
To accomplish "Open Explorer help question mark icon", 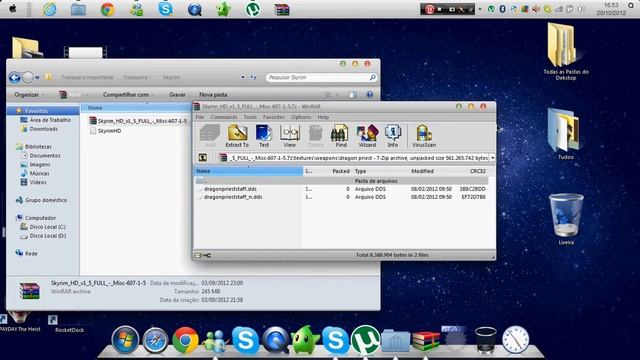I will [369, 95].
